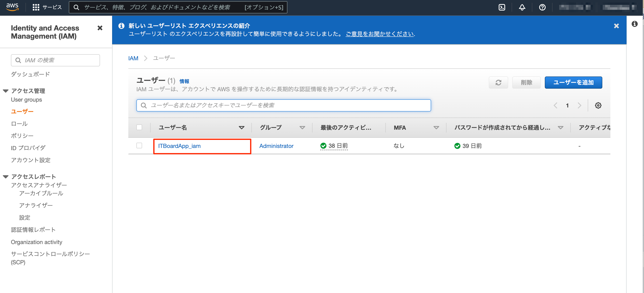Collapse the アクセスレポート section

point(6,177)
